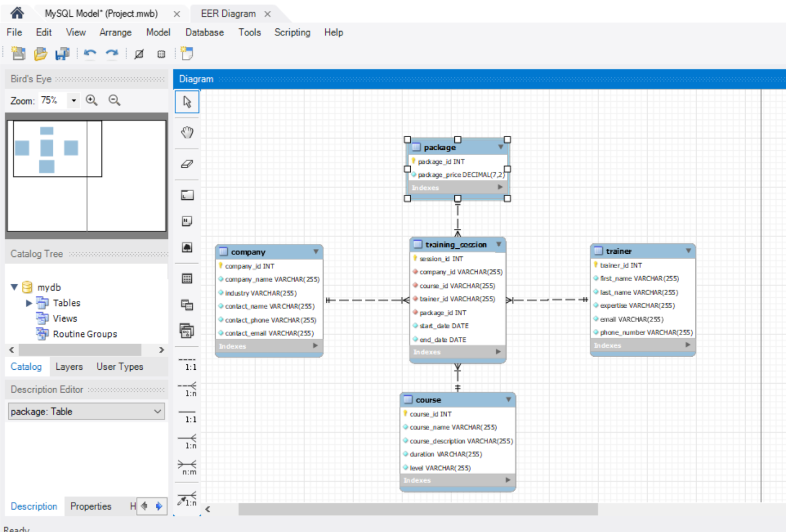The image size is (786, 532).
Task: Select the Place a New Layer tool
Action: click(187, 194)
